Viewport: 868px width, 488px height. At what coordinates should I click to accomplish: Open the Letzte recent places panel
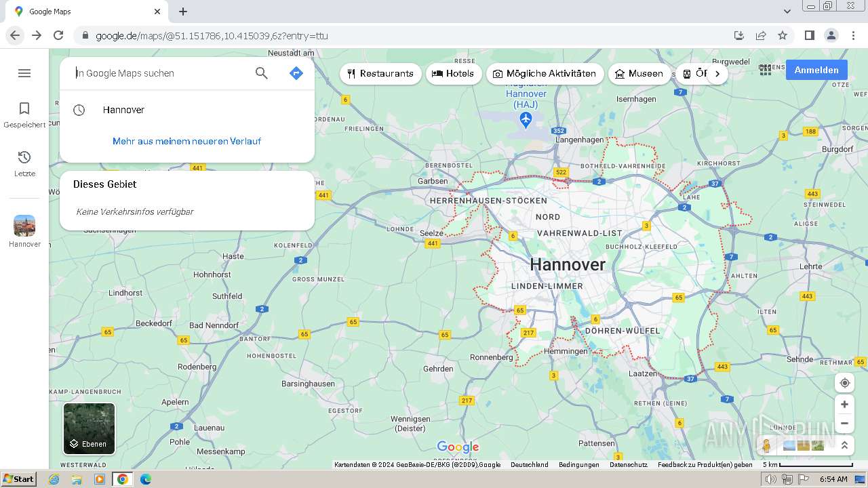pyautogui.click(x=24, y=163)
